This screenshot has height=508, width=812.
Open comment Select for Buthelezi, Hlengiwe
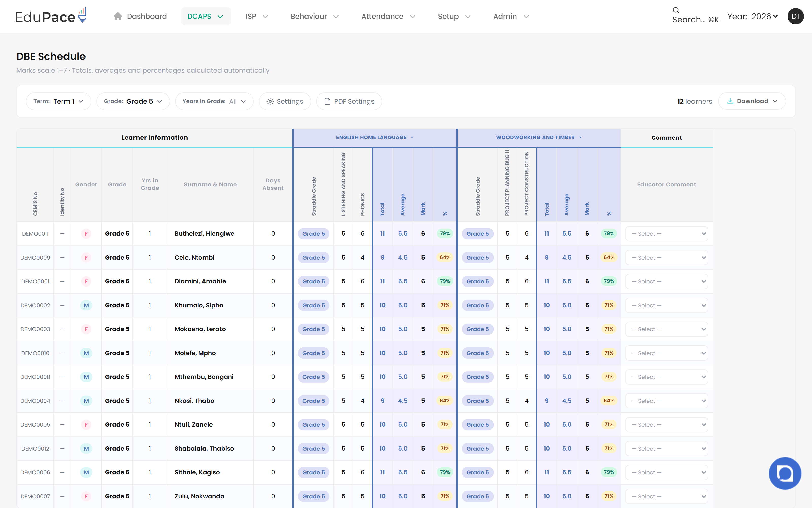point(666,233)
